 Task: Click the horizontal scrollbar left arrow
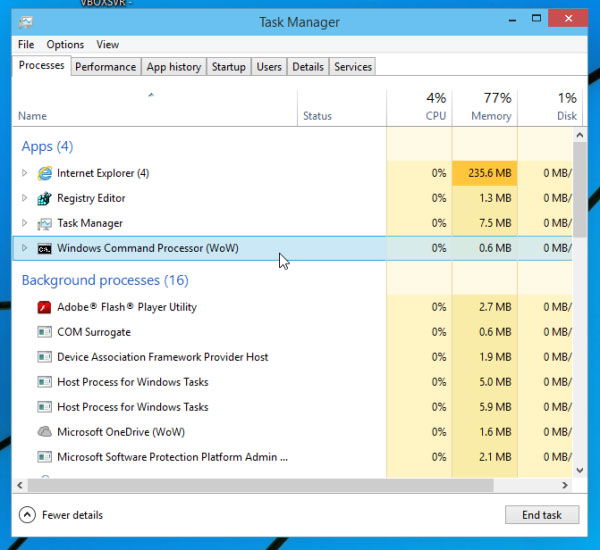[x=20, y=485]
